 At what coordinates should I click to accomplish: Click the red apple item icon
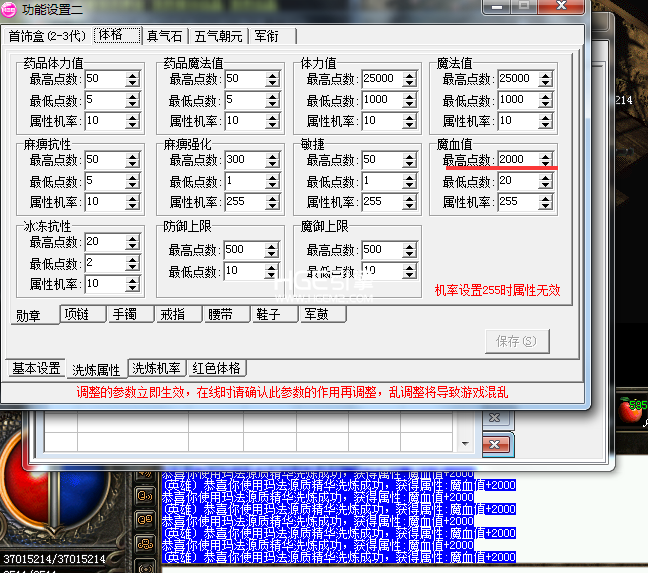633,408
